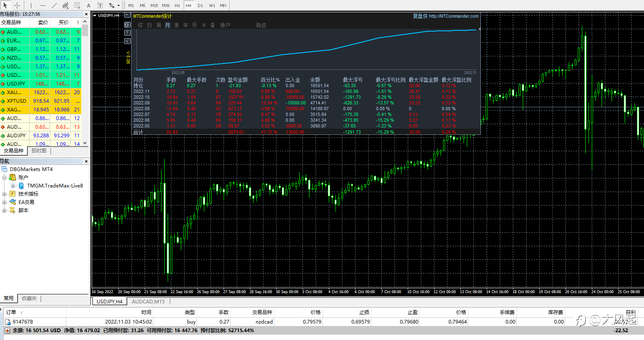Switch to the AUDCAD,M15 chart tab
The height and width of the screenshot is (340, 644).
point(148,301)
